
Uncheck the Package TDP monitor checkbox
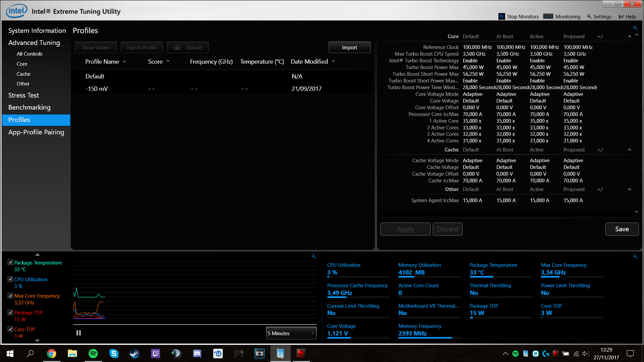pos(10,312)
